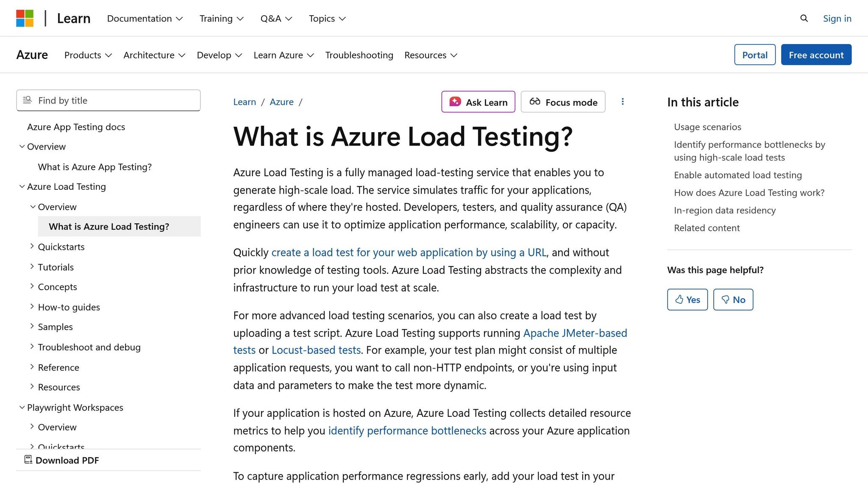Image resolution: width=868 pixels, height=488 pixels.
Task: Open the Ask Learn assistant
Action: (478, 102)
